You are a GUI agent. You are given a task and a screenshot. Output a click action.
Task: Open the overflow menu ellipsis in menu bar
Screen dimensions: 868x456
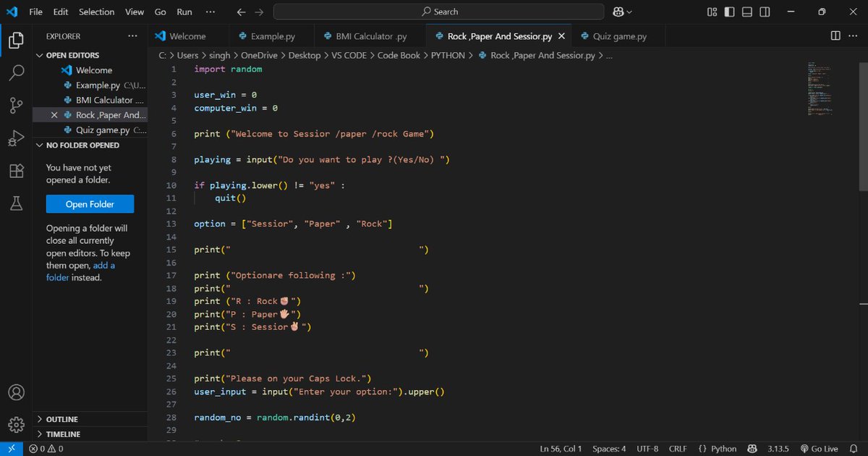tap(210, 12)
